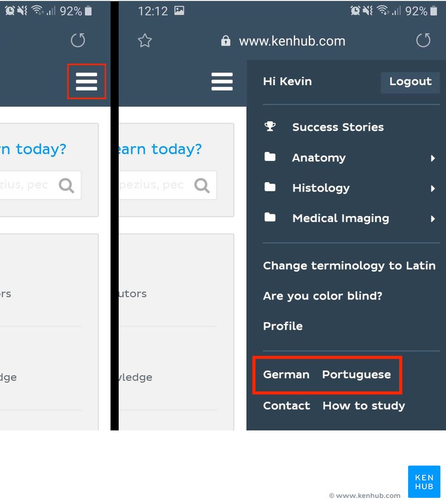Open Success Stories menu item

tap(338, 127)
